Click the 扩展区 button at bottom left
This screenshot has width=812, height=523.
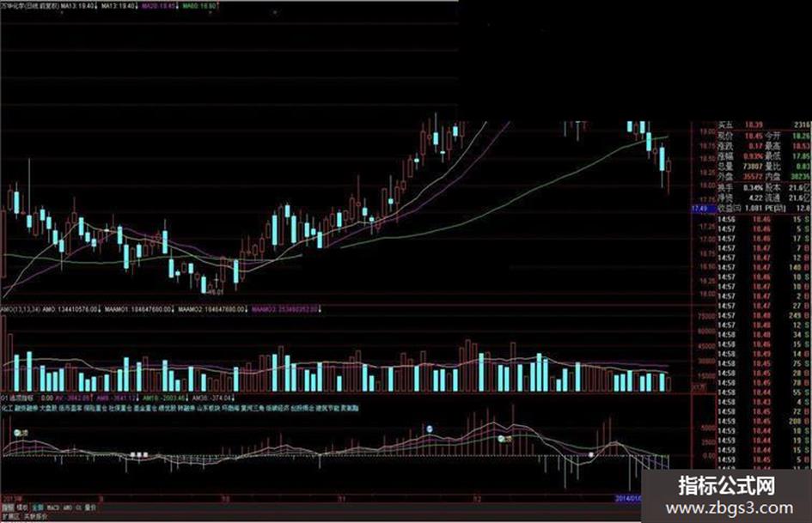pyautogui.click(x=9, y=516)
